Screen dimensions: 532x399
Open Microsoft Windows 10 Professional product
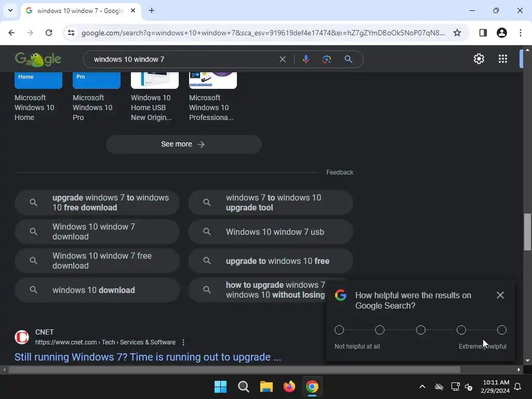(x=211, y=108)
